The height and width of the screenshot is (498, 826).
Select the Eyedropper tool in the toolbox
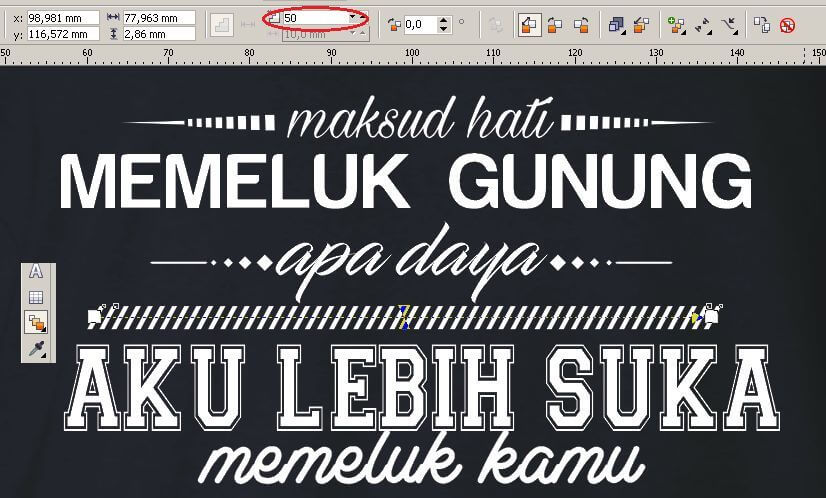click(36, 348)
